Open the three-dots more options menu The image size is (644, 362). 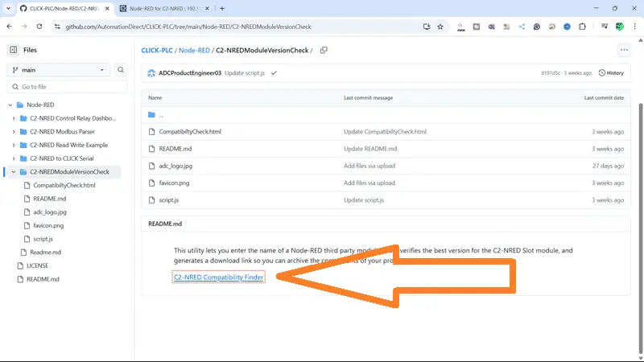tap(624, 50)
